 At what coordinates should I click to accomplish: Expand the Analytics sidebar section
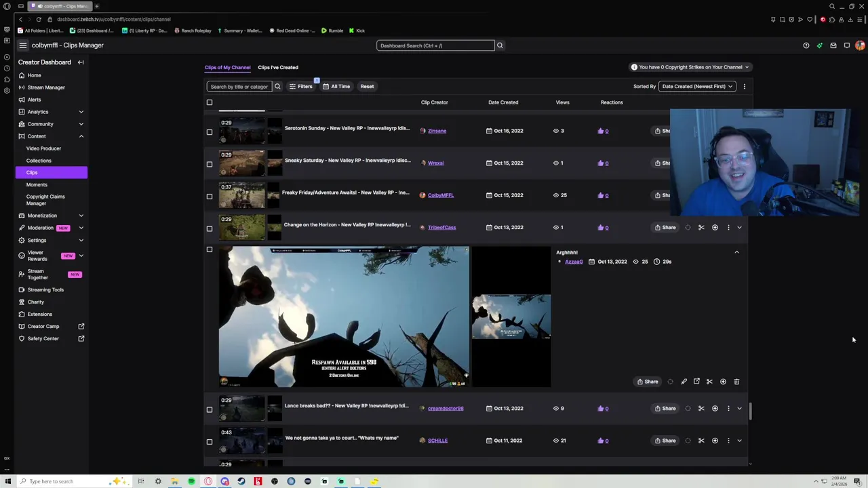click(81, 112)
